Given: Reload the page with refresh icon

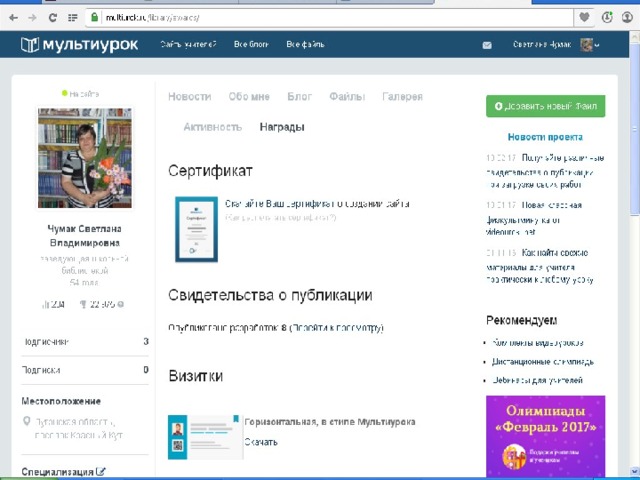Looking at the screenshot, I should (x=53, y=18).
